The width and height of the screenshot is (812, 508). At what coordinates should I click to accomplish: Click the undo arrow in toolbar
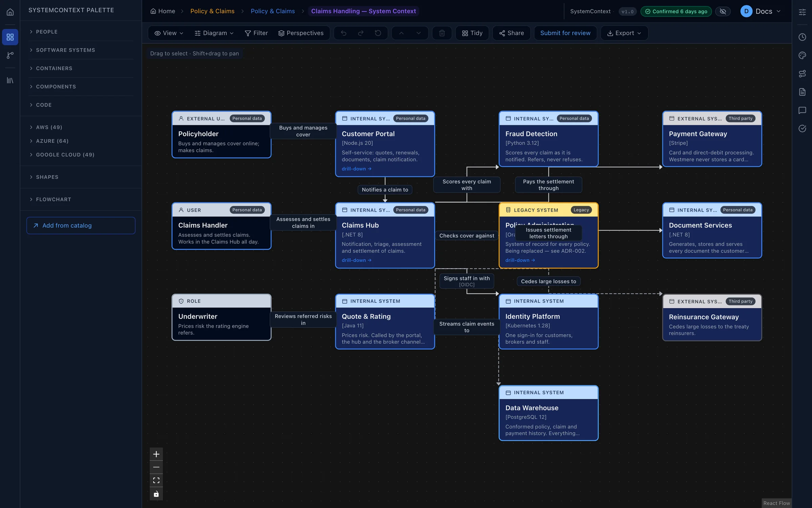click(x=343, y=33)
